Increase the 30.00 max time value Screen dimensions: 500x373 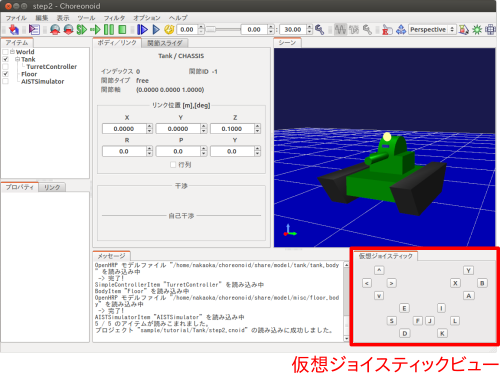click(x=310, y=27)
